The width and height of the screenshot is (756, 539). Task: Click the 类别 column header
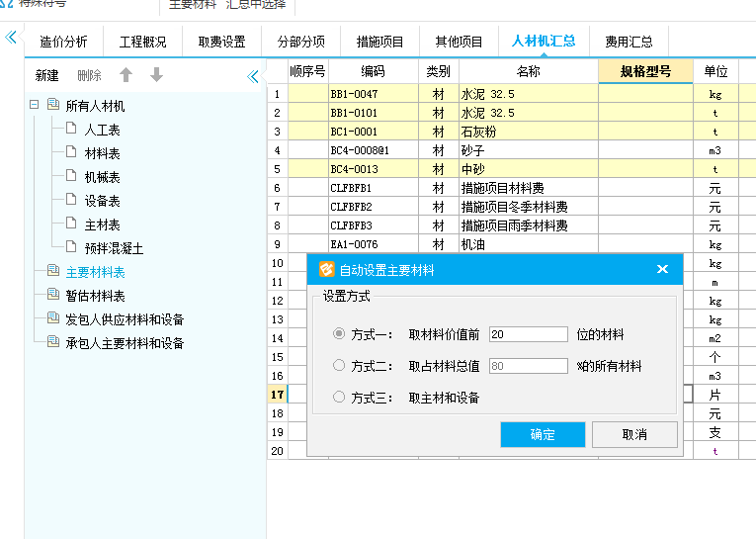[x=438, y=71]
